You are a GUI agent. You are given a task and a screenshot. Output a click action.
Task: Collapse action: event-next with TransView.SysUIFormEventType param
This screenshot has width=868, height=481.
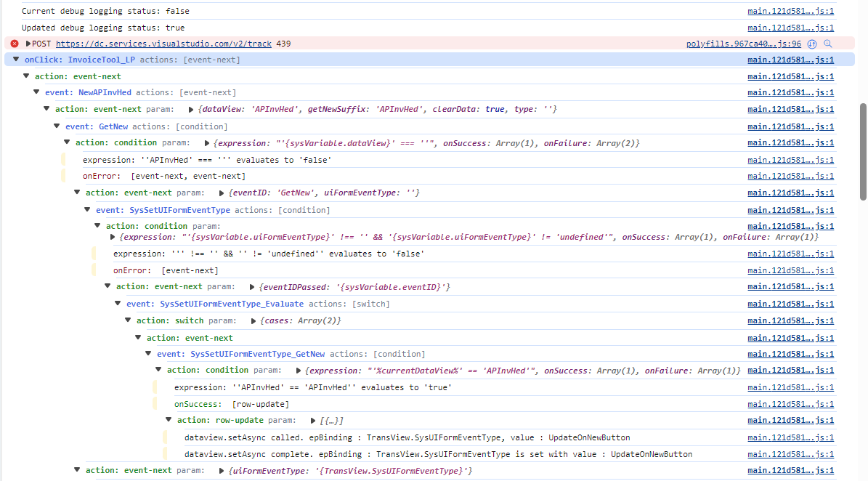(77, 469)
